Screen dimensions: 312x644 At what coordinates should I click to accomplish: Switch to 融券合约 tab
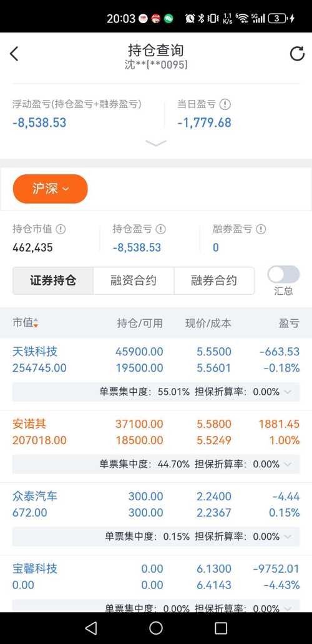[x=214, y=281]
